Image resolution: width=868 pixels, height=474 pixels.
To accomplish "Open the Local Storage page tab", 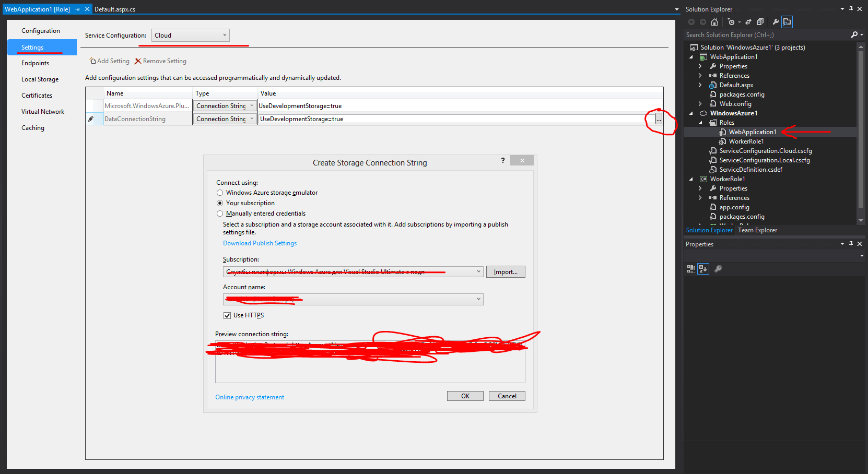I will pyautogui.click(x=42, y=79).
